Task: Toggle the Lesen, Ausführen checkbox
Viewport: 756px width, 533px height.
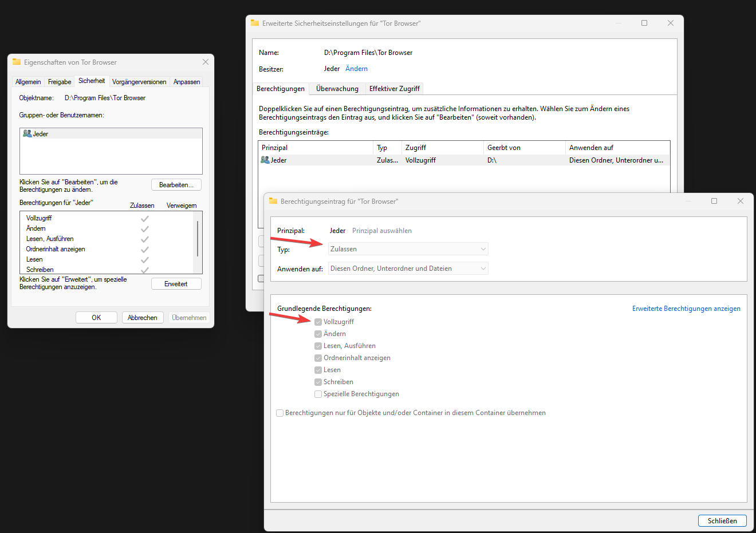Action: pyautogui.click(x=318, y=346)
